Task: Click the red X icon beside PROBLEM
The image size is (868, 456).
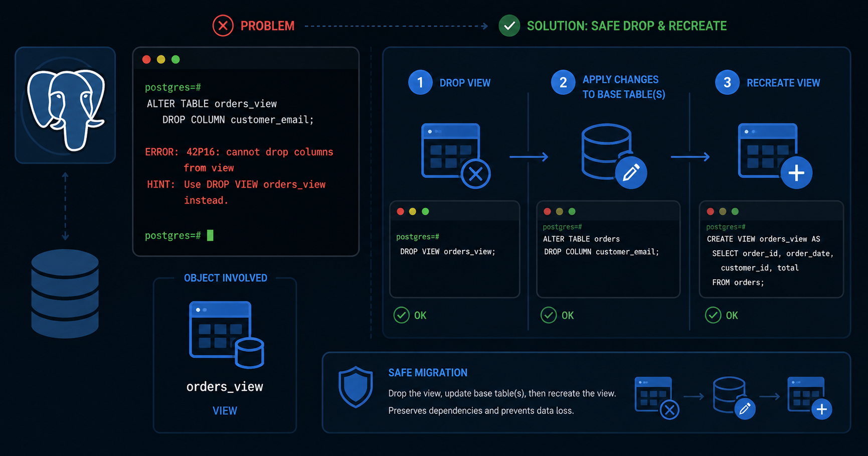Action: 223,26
